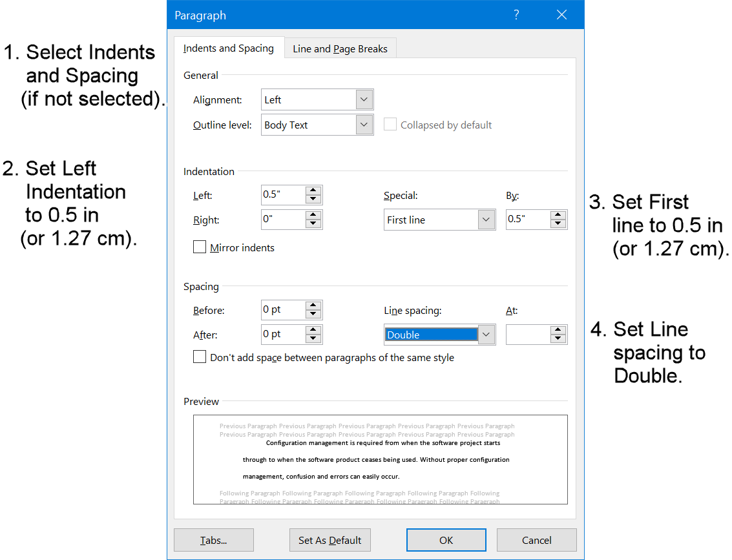732x560 pixels.
Task: Increase Right indentation with up arrow
Action: pyautogui.click(x=313, y=216)
